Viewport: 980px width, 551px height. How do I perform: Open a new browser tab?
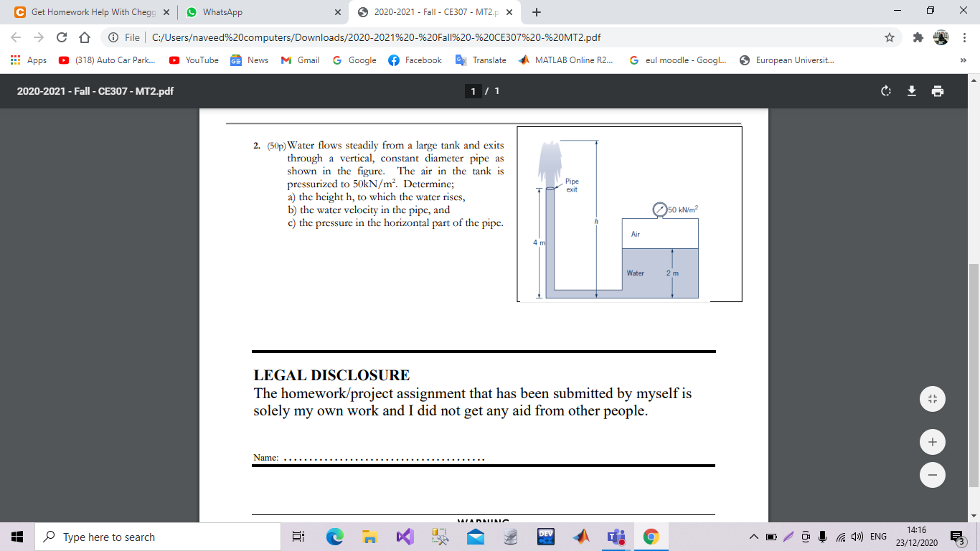click(537, 12)
